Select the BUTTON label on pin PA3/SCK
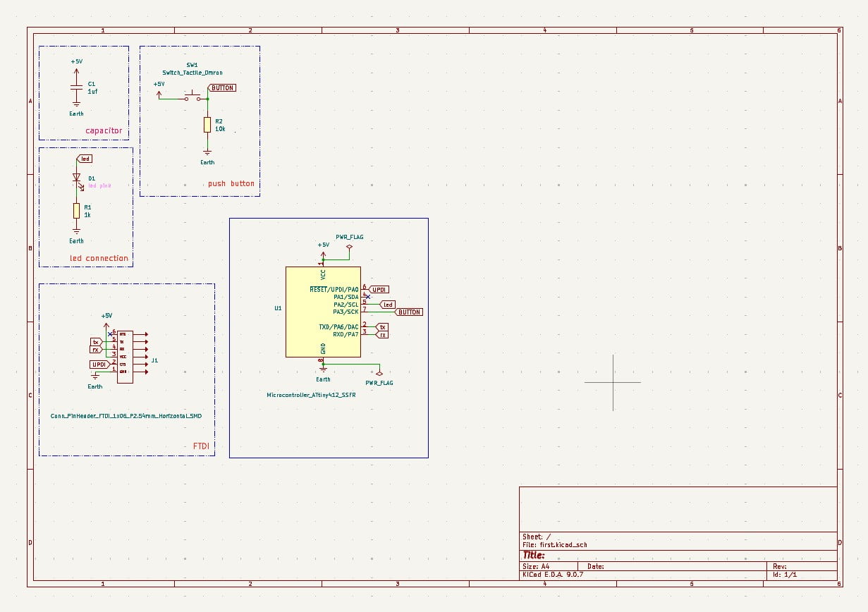 pyautogui.click(x=409, y=312)
